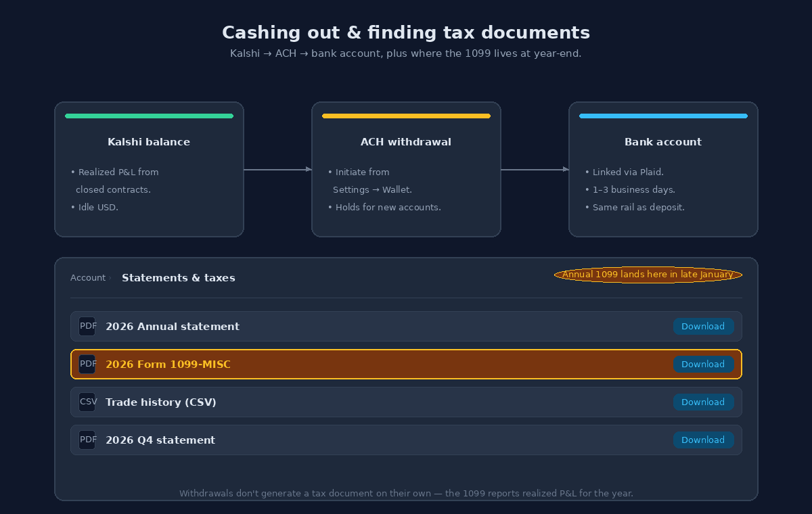Download the 2026 Form 1099-MISC
The width and height of the screenshot is (812, 514).
(703, 365)
